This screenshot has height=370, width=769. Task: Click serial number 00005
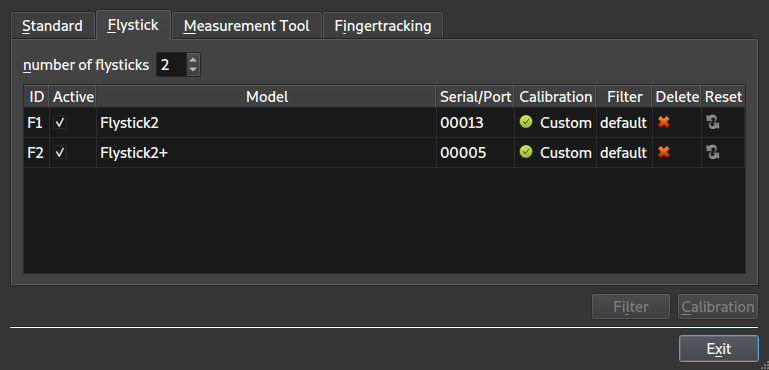pyautogui.click(x=463, y=153)
